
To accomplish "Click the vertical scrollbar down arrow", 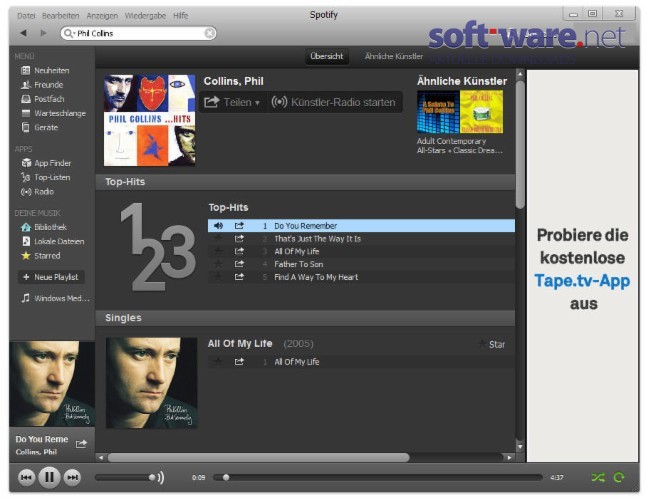I will 520,446.
